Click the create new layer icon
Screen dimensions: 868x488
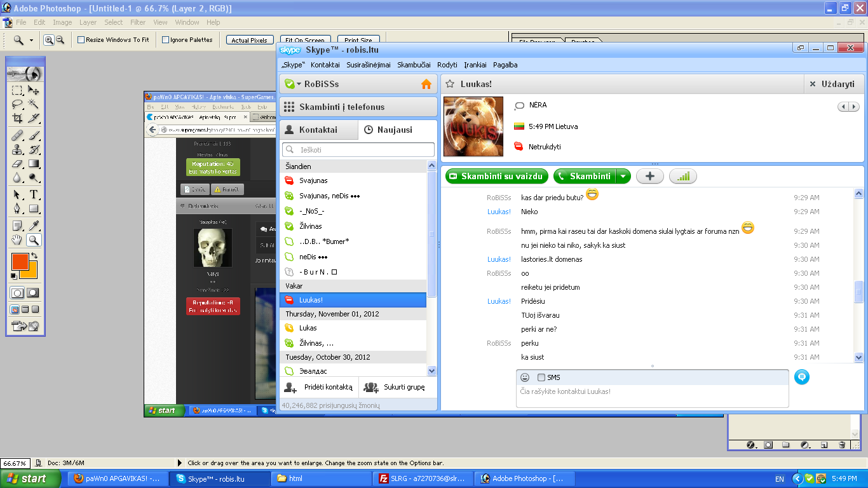pyautogui.click(x=824, y=445)
